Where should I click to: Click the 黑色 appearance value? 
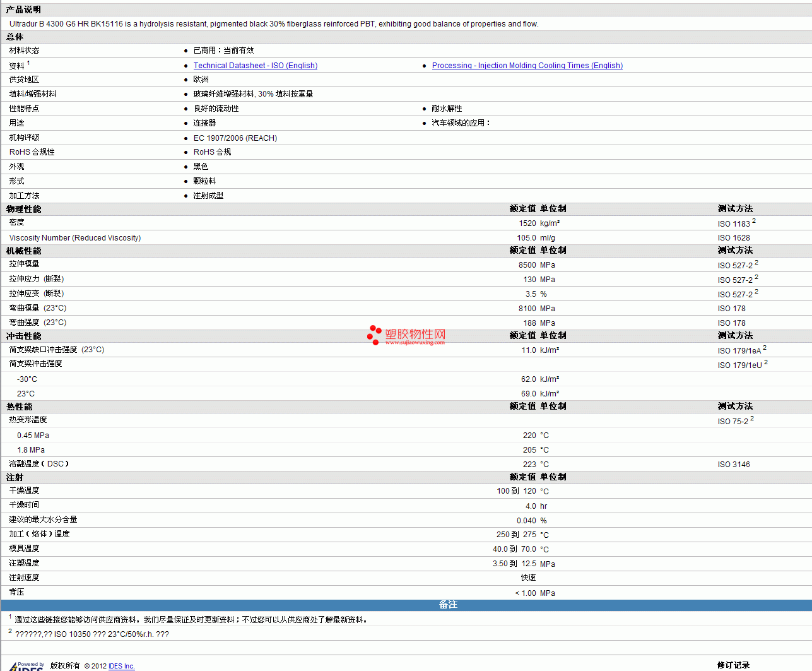(201, 167)
